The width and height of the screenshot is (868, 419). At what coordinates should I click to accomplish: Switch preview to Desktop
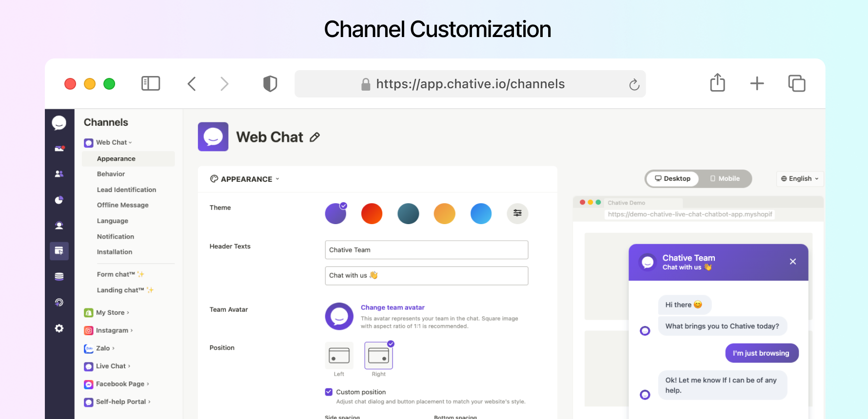672,179
